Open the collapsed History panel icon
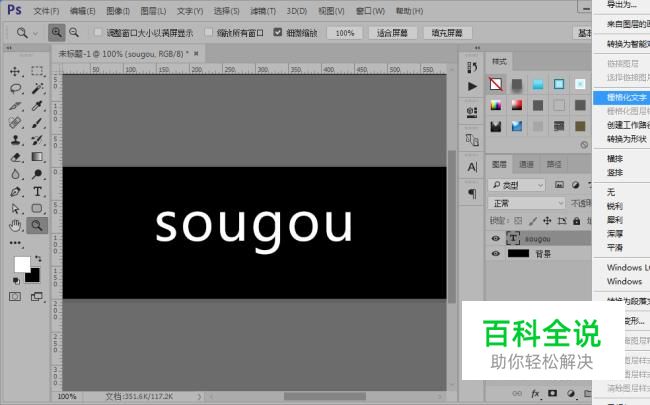650x405 pixels. pyautogui.click(x=472, y=67)
